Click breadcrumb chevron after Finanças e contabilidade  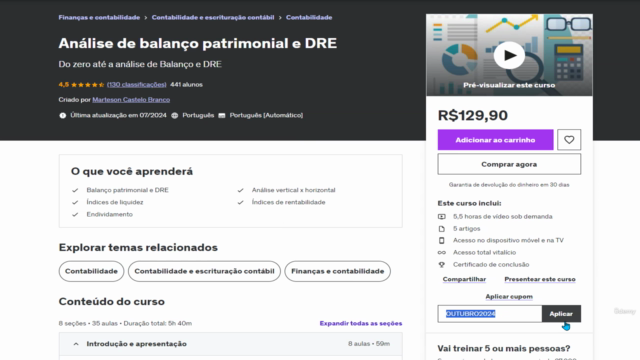click(x=146, y=18)
